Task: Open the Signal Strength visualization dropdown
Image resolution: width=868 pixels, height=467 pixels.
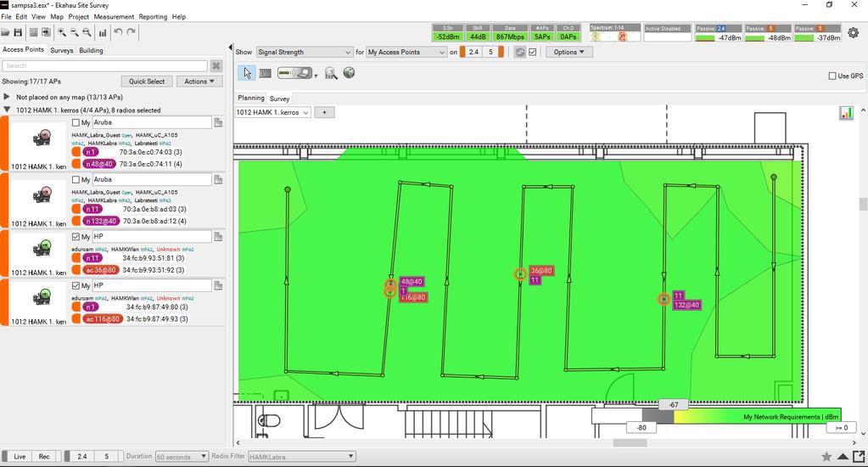Action: click(304, 52)
